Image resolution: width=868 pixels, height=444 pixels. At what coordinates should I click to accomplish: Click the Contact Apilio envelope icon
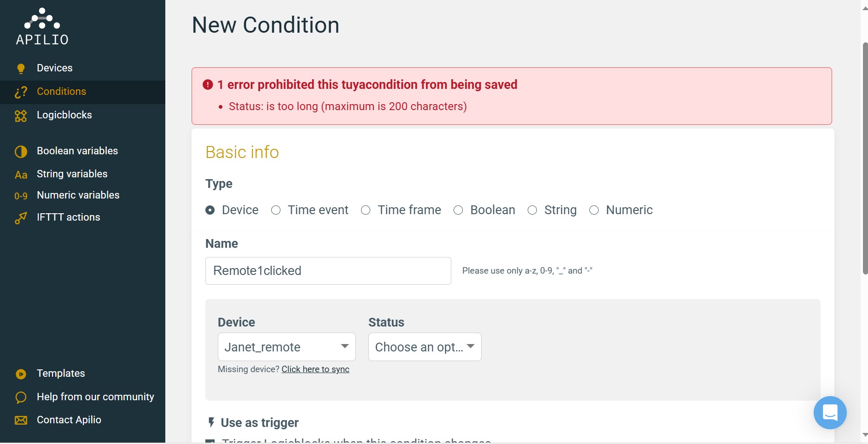21,420
